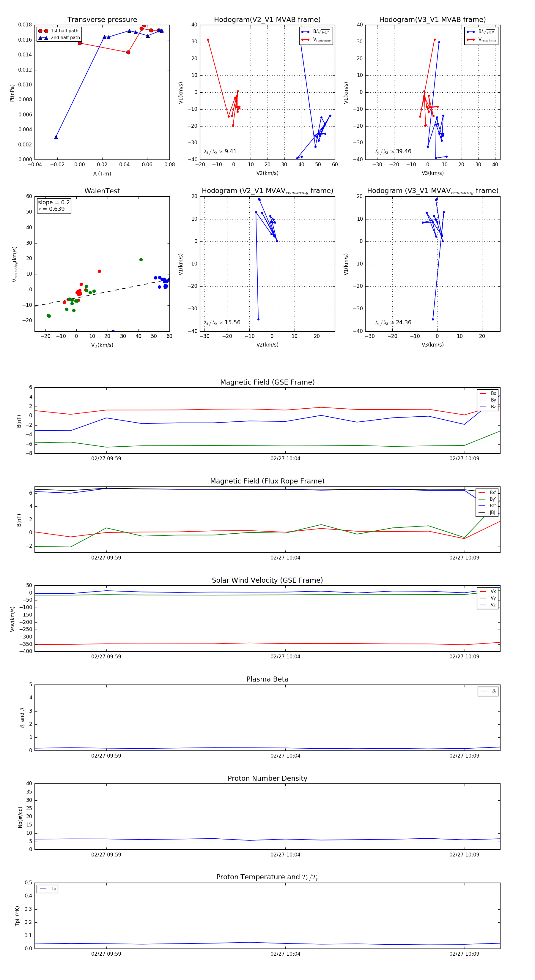Click the beta-p legend entry in Plasma Beta plot
The width and height of the screenshot is (535, 980).
pos(488,691)
